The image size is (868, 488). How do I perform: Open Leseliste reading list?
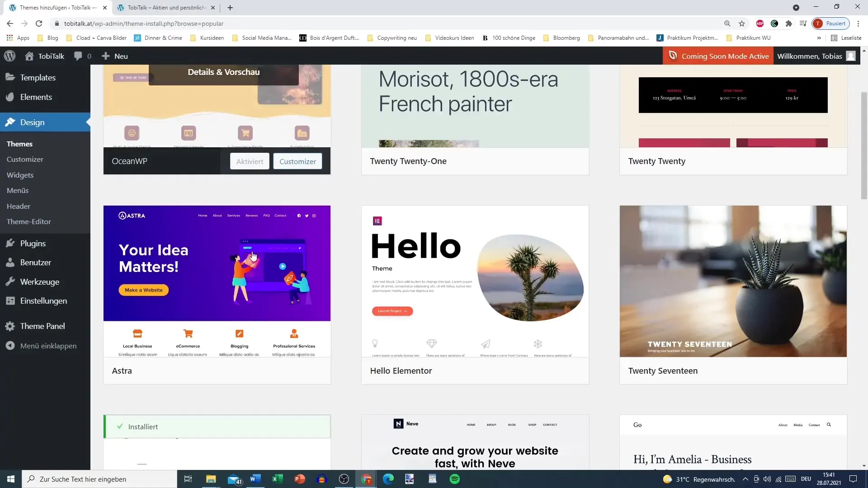tap(846, 38)
